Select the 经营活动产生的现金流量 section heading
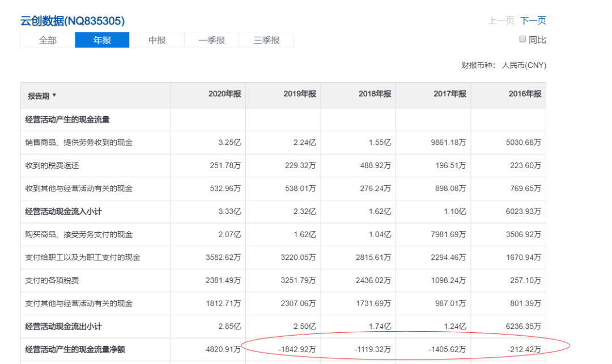The image size is (612, 364). [67, 119]
